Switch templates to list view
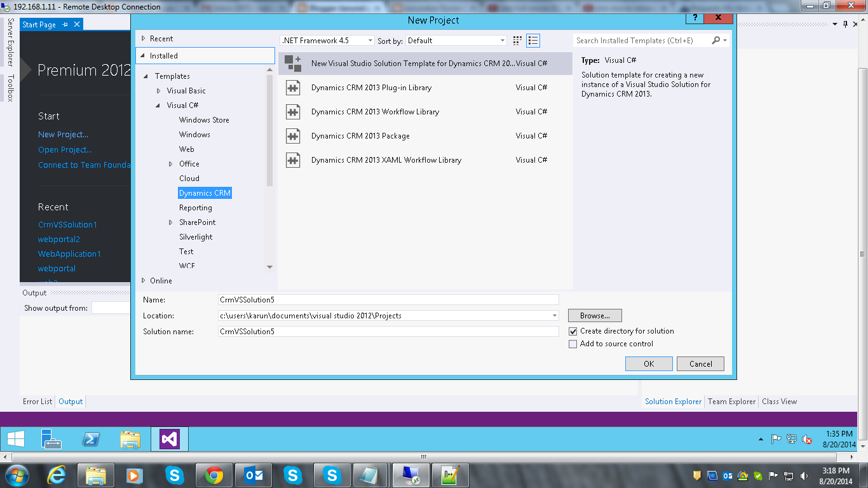The image size is (868, 488). (x=532, y=40)
